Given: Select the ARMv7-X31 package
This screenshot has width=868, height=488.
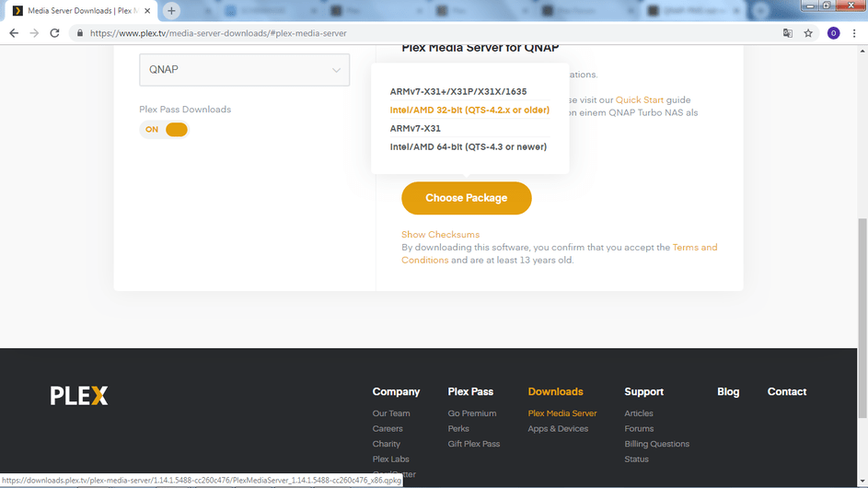Looking at the screenshot, I should 415,128.
